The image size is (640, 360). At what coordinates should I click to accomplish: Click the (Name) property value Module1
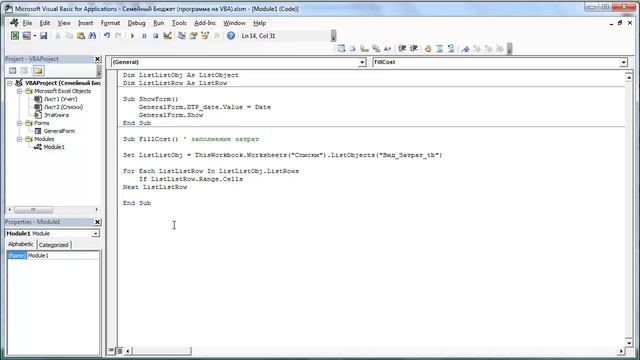[63, 256]
